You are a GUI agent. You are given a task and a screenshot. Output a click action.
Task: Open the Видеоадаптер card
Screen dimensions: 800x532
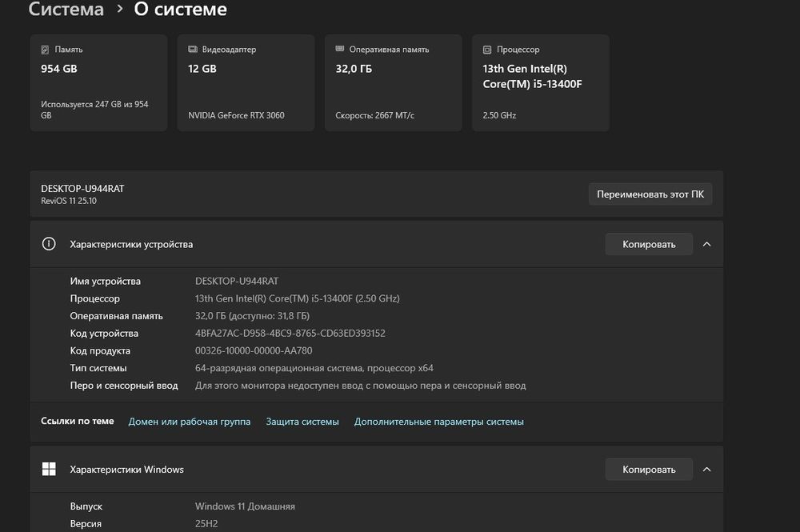(x=246, y=82)
